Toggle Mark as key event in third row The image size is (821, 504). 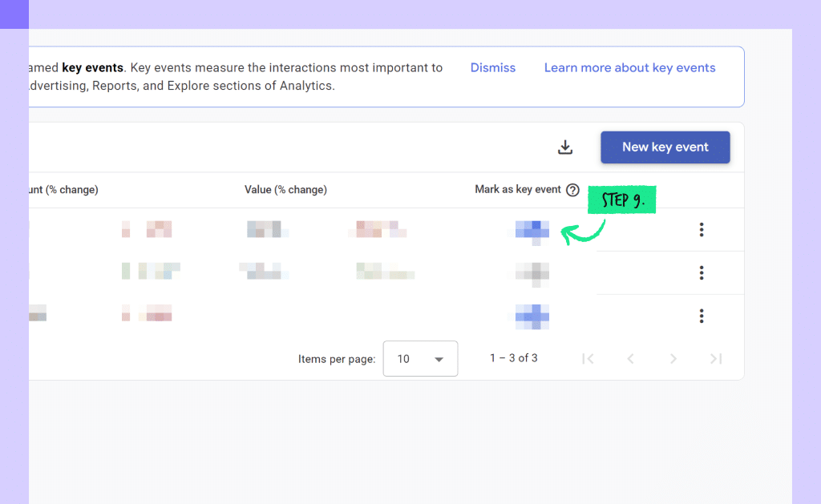[x=532, y=317]
